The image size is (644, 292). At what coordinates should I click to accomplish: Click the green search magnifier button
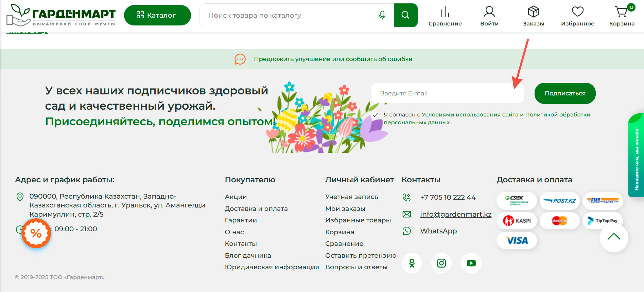[405, 15]
